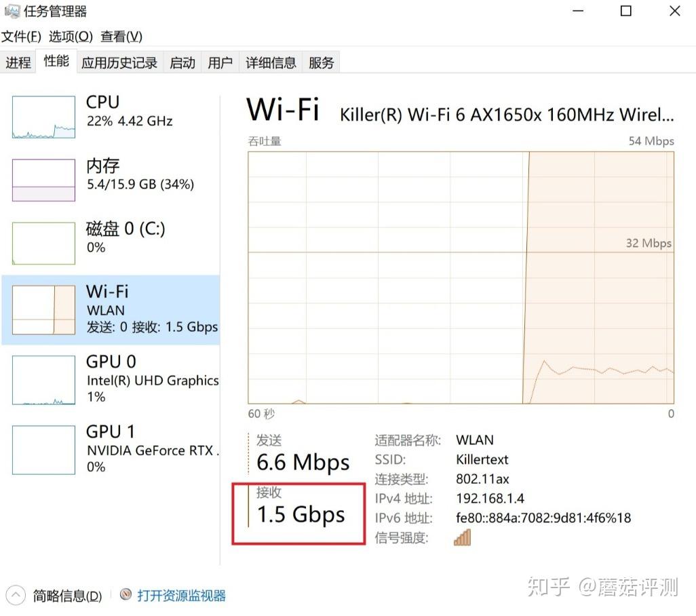Switch to the 进程 (Processes) tab
The width and height of the screenshot is (696, 616).
point(18,62)
